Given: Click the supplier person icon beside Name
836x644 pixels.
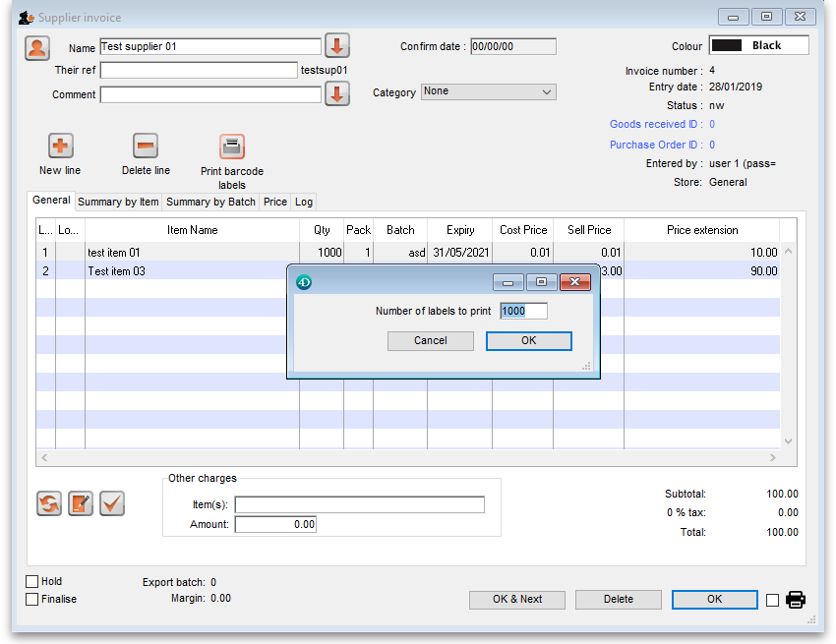Looking at the screenshot, I should [x=37, y=47].
